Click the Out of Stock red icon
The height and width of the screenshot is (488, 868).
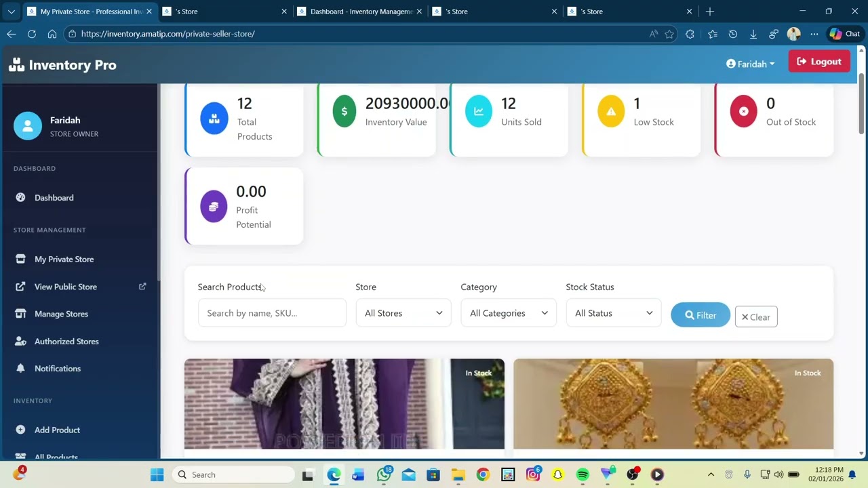[x=744, y=112]
